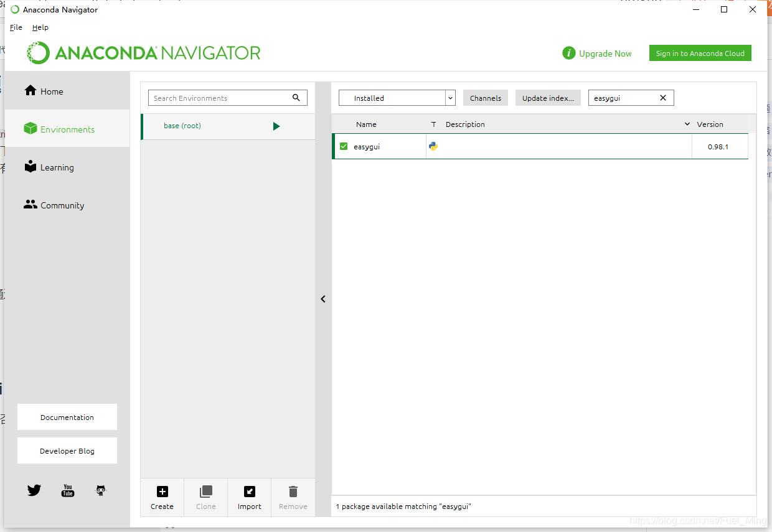The image size is (772, 532).
Task: Click the Python icon in the easygui row
Action: coord(433,146)
